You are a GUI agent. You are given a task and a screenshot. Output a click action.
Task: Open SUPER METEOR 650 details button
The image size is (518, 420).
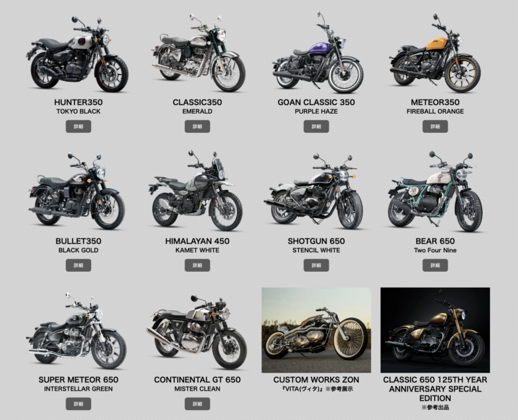78,404
